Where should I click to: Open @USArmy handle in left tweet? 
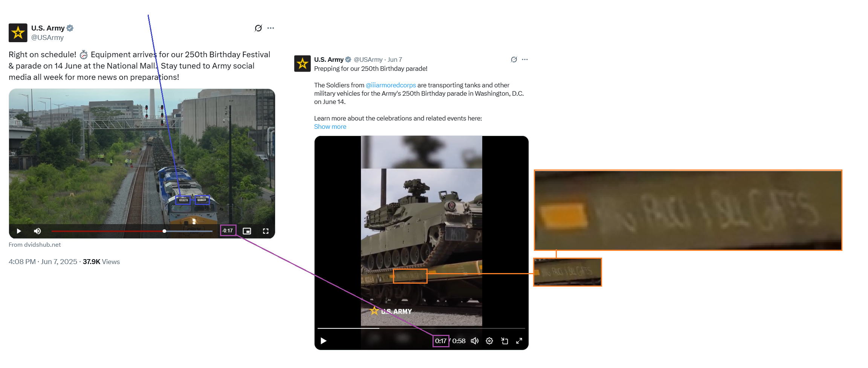(x=47, y=38)
